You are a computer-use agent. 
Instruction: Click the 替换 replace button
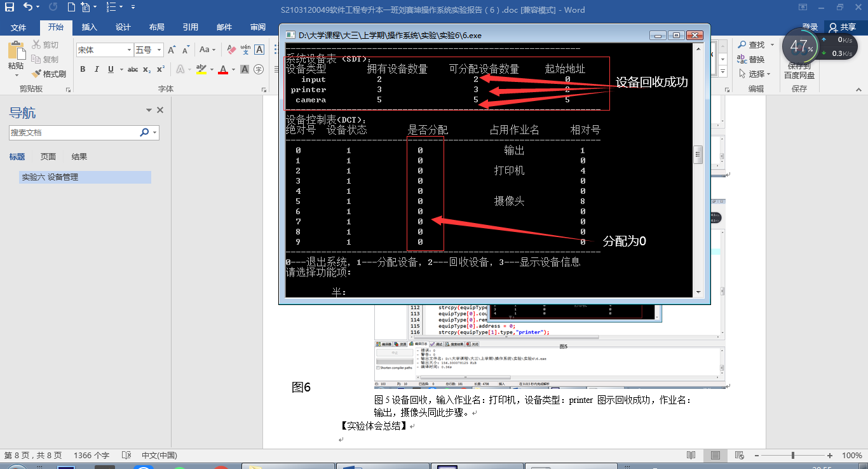tap(750, 59)
